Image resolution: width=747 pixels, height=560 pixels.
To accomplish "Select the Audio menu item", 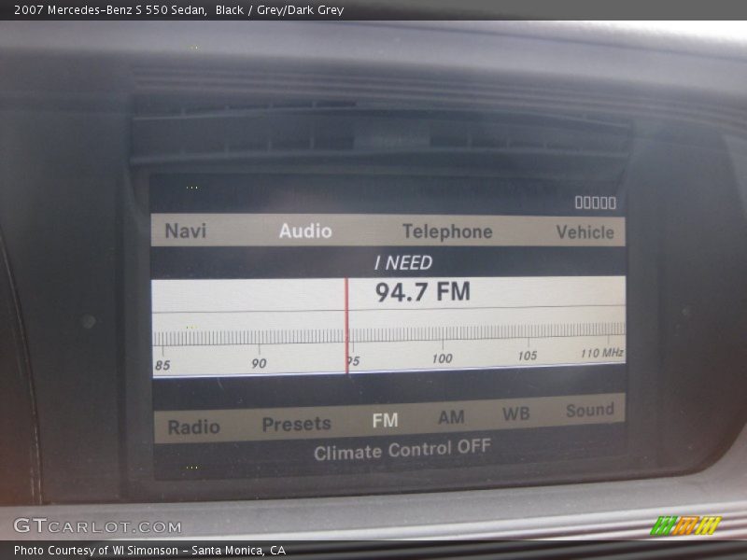I will (305, 231).
